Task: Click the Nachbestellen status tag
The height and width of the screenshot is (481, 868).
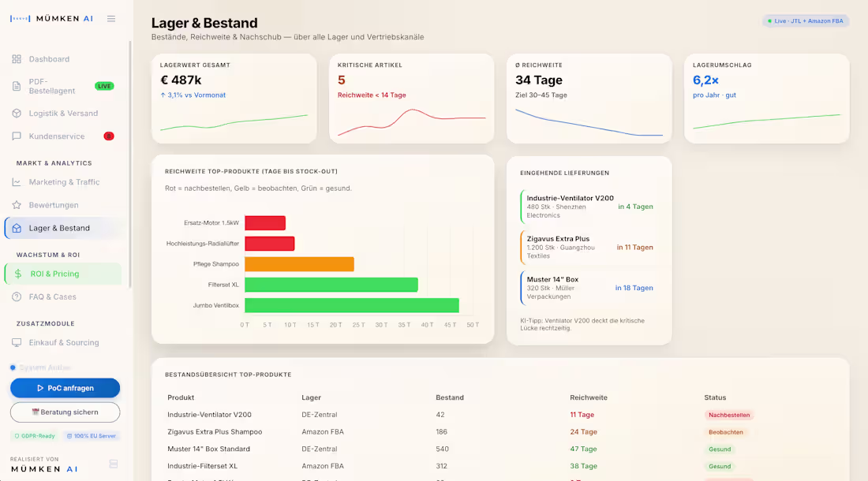Action: pyautogui.click(x=729, y=416)
